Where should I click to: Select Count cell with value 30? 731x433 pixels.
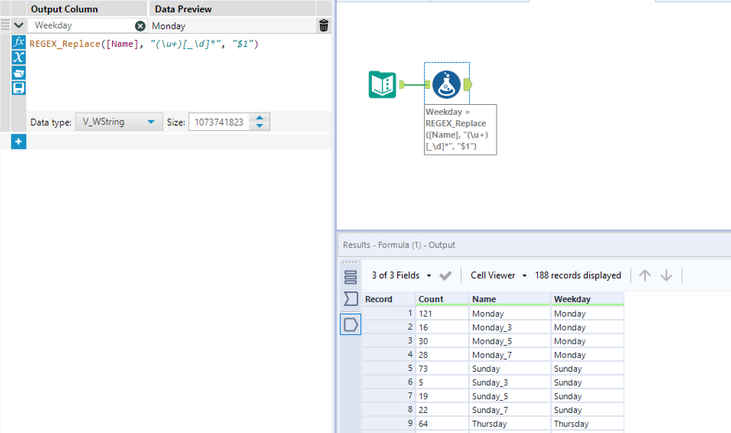click(442, 341)
